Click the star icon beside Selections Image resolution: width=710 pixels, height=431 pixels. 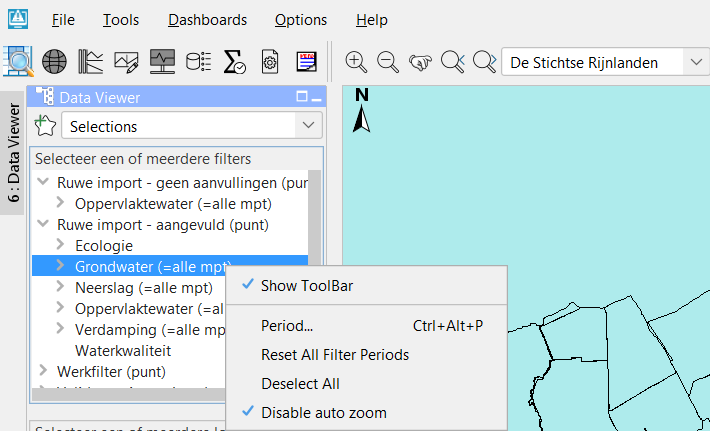(x=45, y=126)
